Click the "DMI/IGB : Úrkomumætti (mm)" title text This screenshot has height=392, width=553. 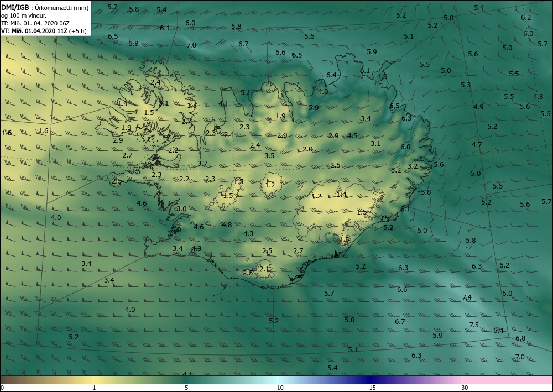pyautogui.click(x=45, y=8)
